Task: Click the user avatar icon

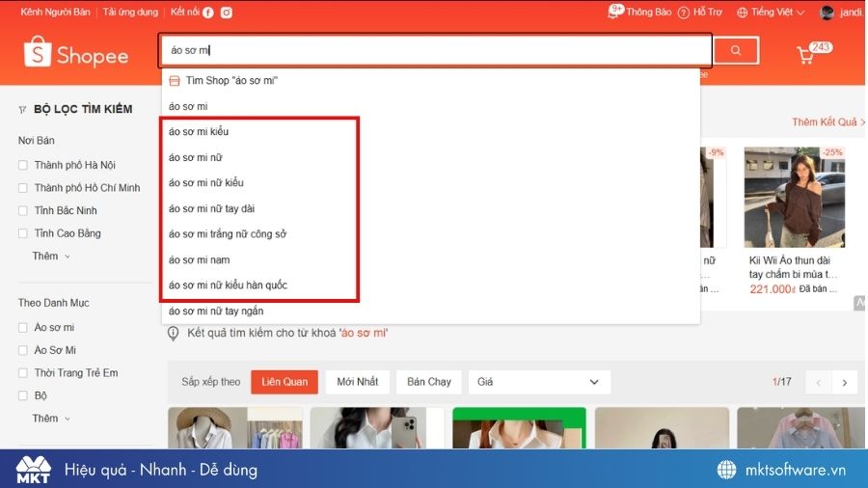Action: click(x=827, y=13)
